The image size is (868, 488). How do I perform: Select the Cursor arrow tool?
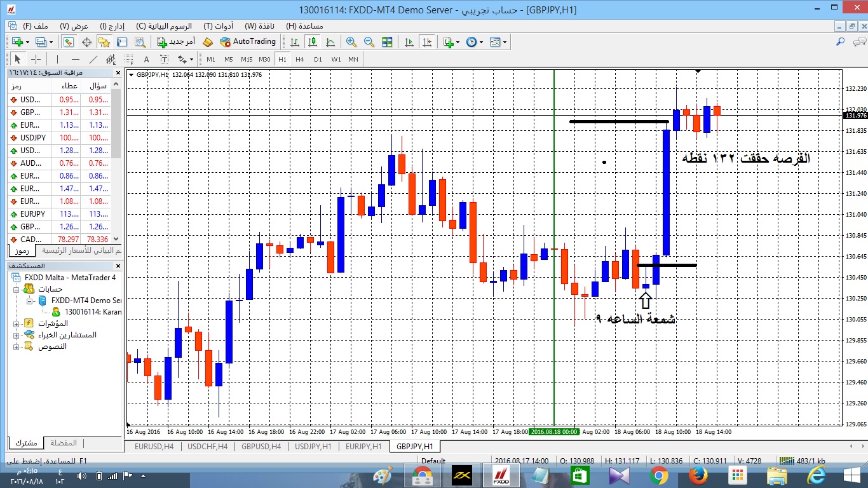18,59
